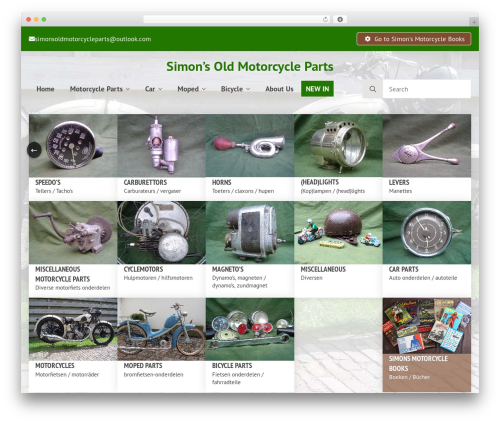Click the Simon's Old Motorcycle Parts title

(x=250, y=66)
